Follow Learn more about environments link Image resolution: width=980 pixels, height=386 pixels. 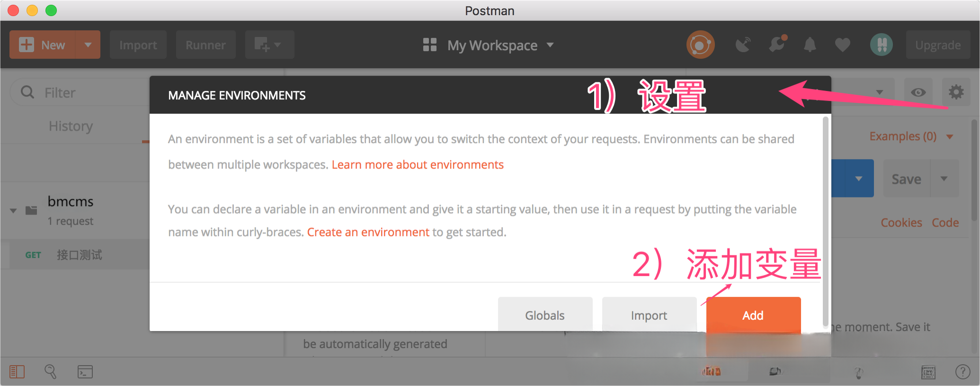(418, 164)
